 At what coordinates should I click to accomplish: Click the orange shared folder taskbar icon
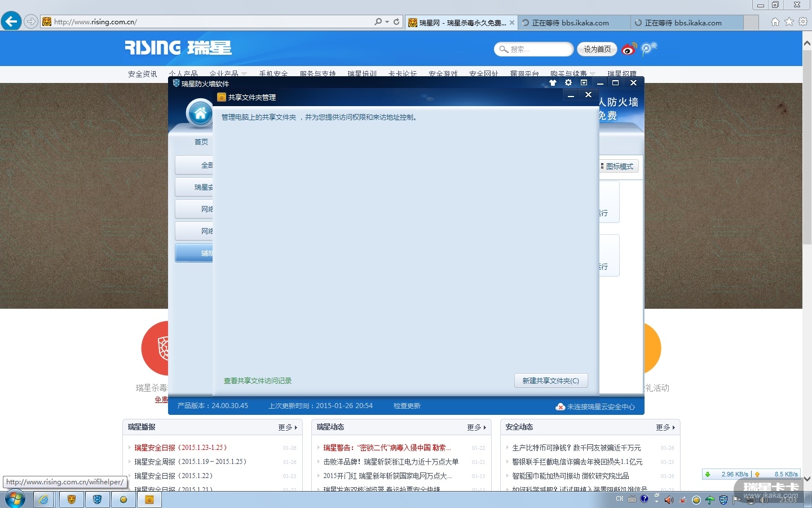click(149, 500)
